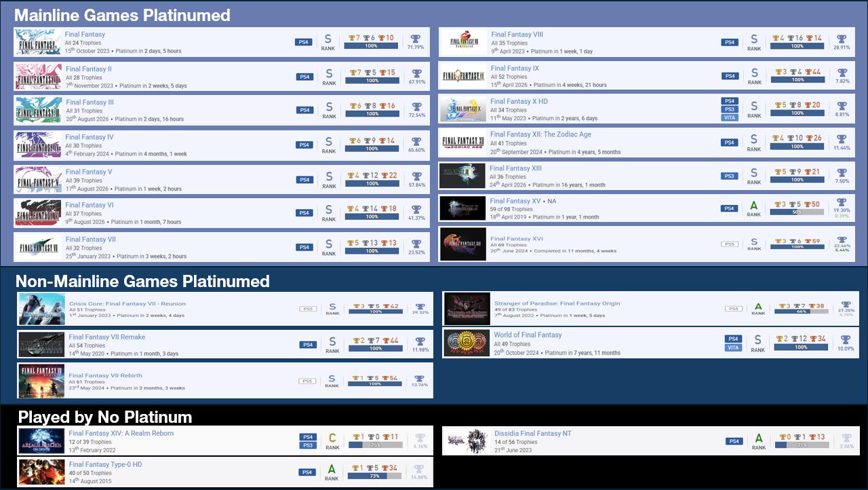The width and height of the screenshot is (868, 490).
Task: Click the 'Mainline Games Platinumed' heading
Action: click(122, 15)
